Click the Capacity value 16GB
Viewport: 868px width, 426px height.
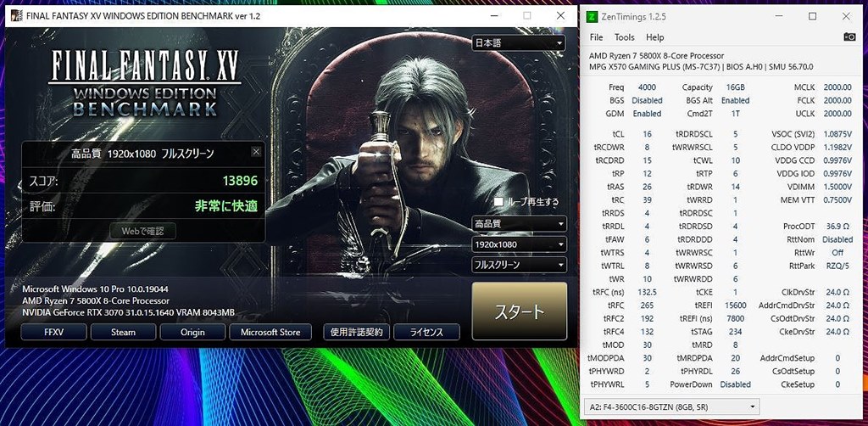pos(735,87)
